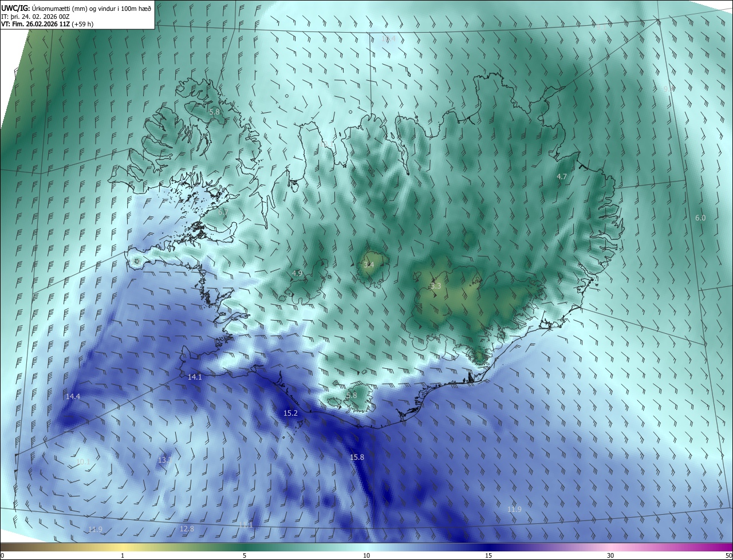Click the 15 tick on the color scale

(x=488, y=555)
